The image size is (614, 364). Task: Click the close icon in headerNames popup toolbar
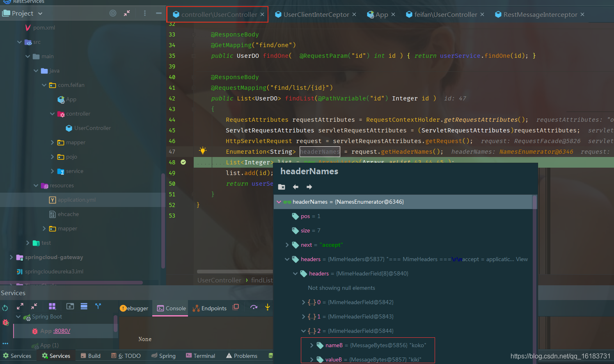point(282,187)
